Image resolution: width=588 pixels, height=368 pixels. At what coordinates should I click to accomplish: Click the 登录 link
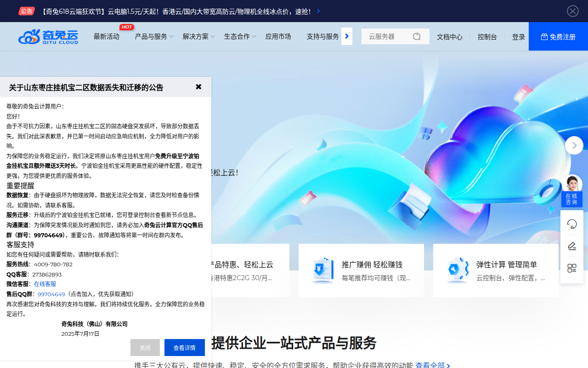tap(519, 37)
